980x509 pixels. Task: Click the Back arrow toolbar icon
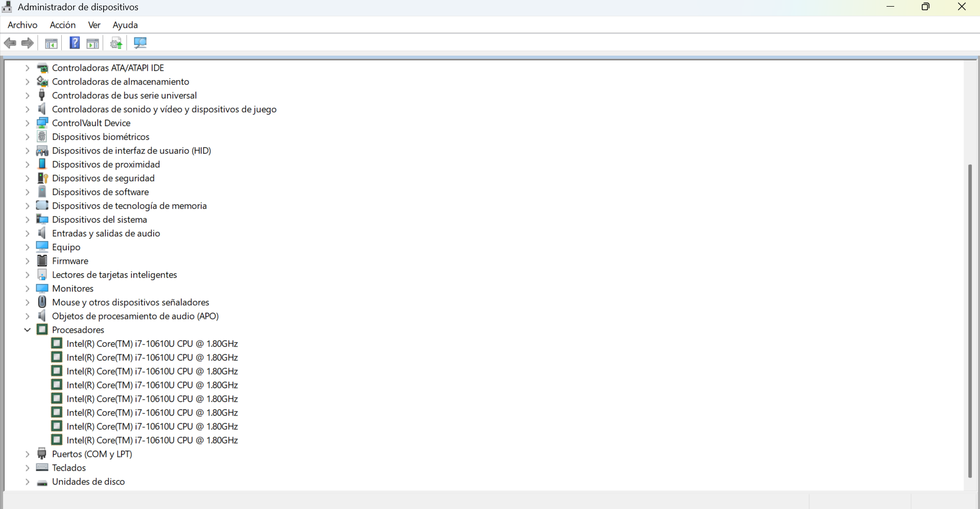10,43
